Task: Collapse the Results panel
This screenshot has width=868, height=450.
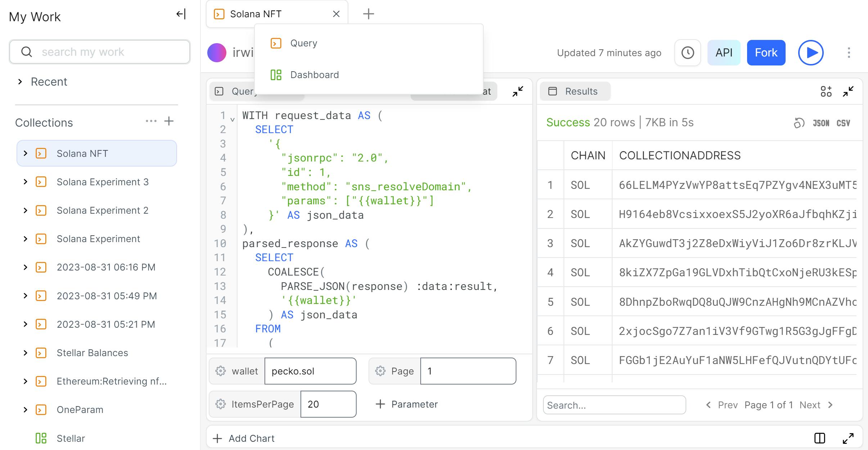Action: point(848,91)
